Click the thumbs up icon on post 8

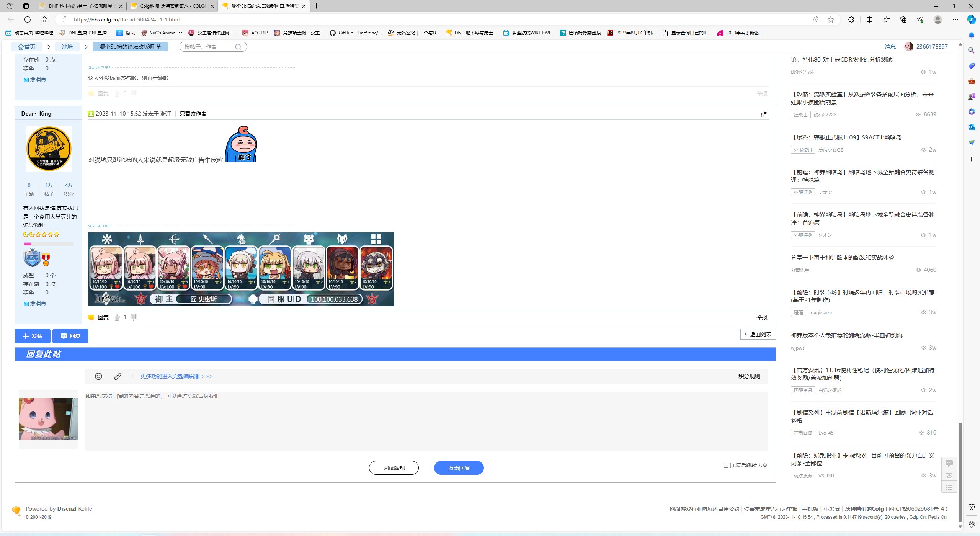(117, 317)
